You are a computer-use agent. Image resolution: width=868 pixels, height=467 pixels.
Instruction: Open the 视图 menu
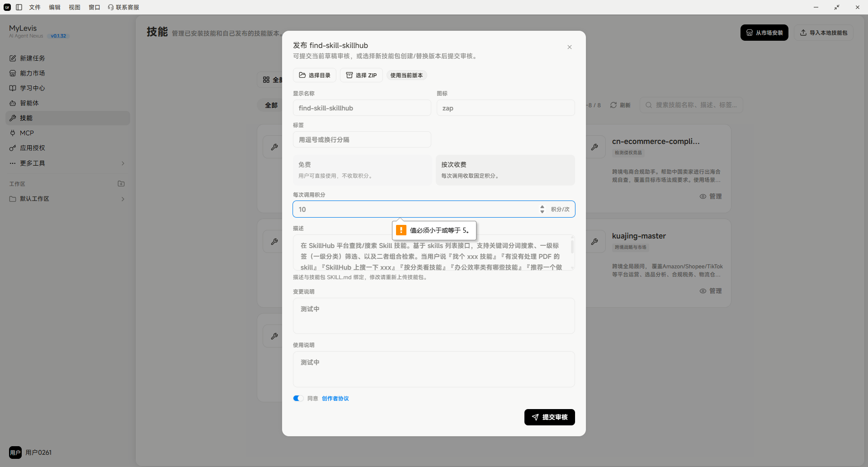[x=75, y=7]
